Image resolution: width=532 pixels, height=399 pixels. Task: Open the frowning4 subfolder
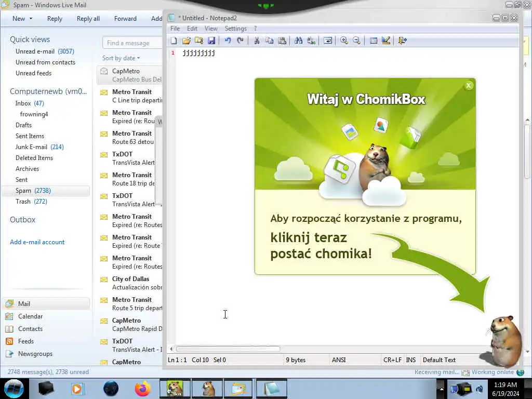click(34, 114)
